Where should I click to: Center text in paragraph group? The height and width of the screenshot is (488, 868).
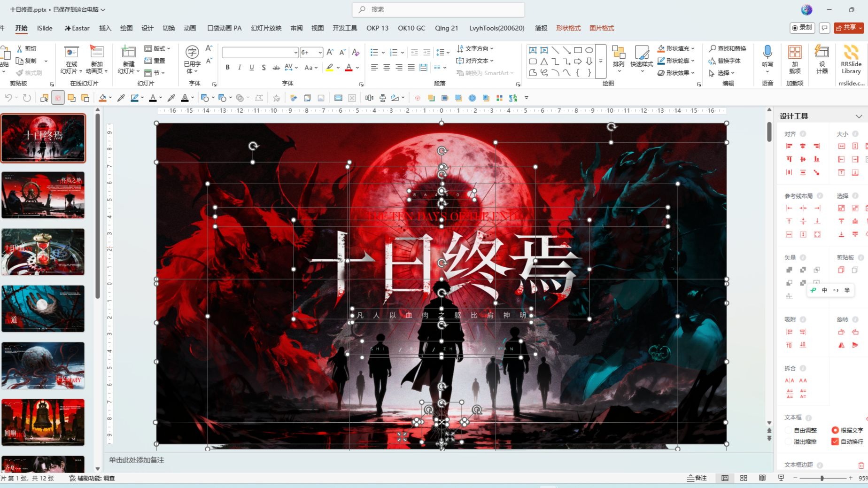[x=387, y=68]
